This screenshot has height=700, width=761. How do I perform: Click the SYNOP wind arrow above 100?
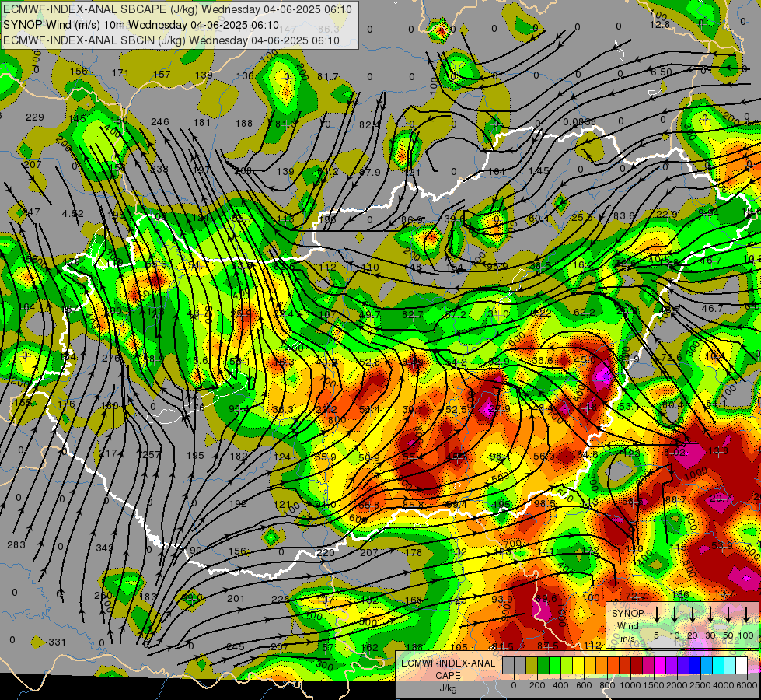click(x=746, y=615)
